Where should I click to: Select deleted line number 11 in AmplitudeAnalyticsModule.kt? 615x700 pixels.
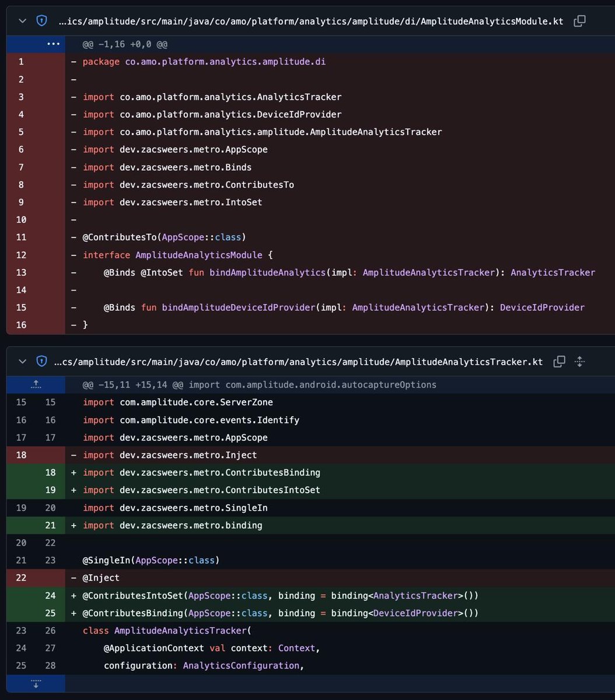[21, 237]
